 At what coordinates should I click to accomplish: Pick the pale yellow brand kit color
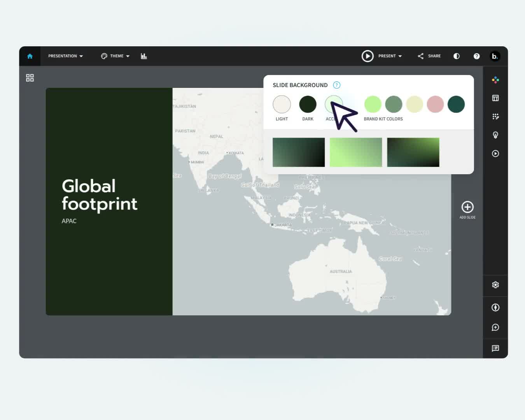(415, 104)
